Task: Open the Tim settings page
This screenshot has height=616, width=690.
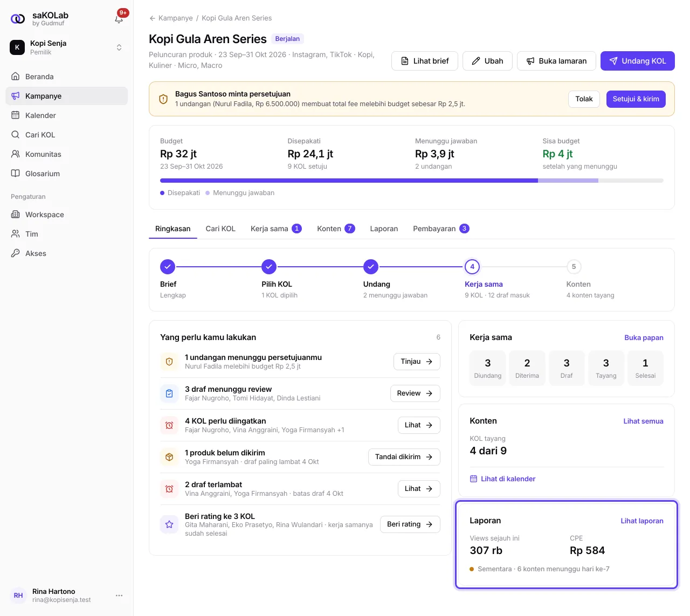Action: click(67, 234)
